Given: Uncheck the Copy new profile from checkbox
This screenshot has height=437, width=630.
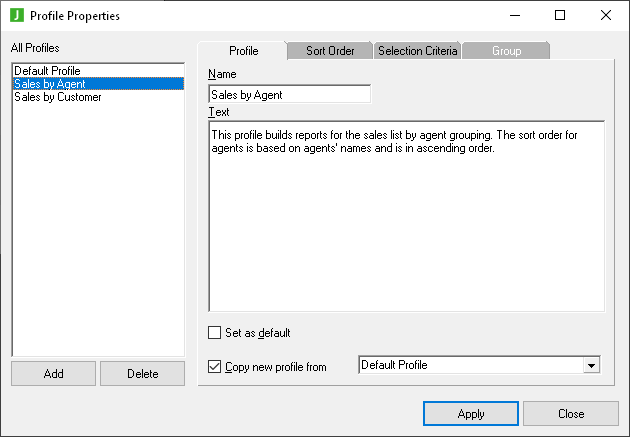Looking at the screenshot, I should tap(214, 367).
